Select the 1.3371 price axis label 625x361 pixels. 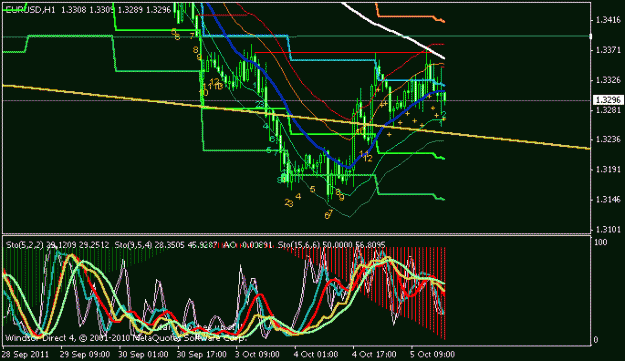pyautogui.click(x=608, y=50)
